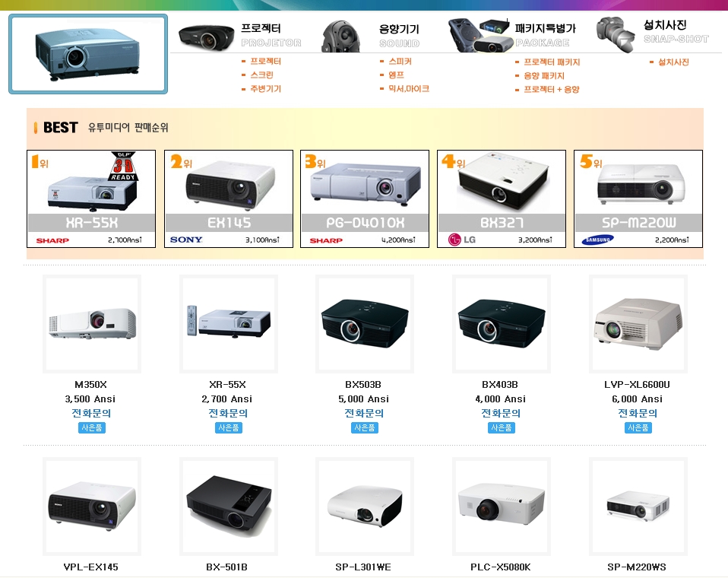Click the projector icon beside 프로젝터 heading
Screen dimensions: 728x578
coord(206,37)
